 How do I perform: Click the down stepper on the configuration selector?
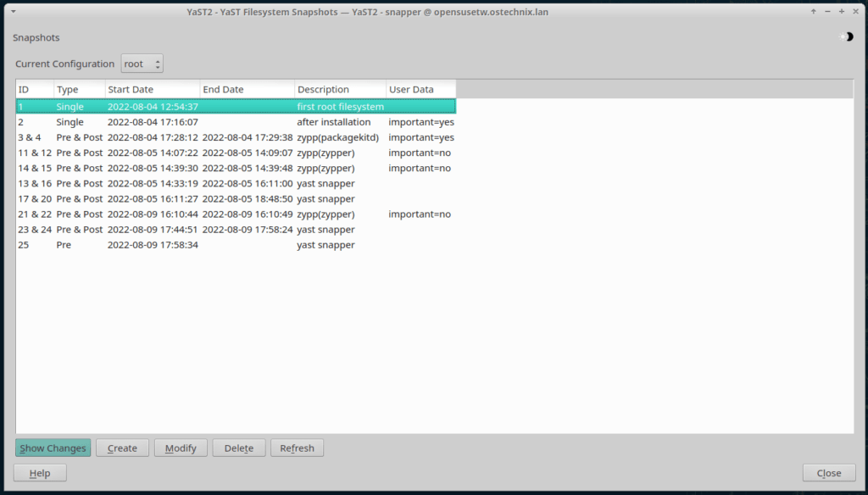click(157, 67)
